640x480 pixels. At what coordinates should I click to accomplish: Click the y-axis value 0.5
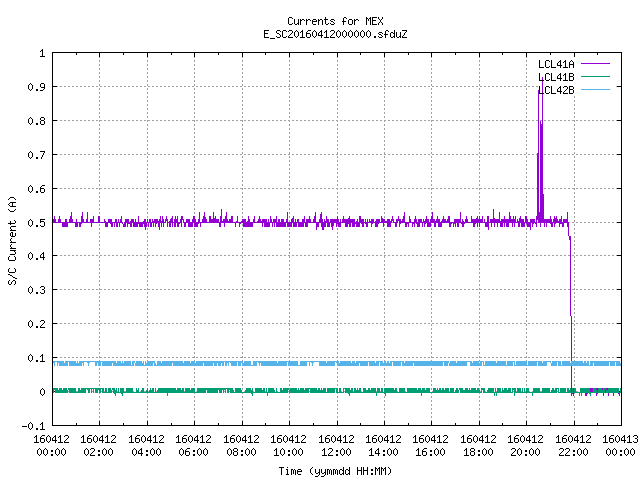[x=36, y=223]
